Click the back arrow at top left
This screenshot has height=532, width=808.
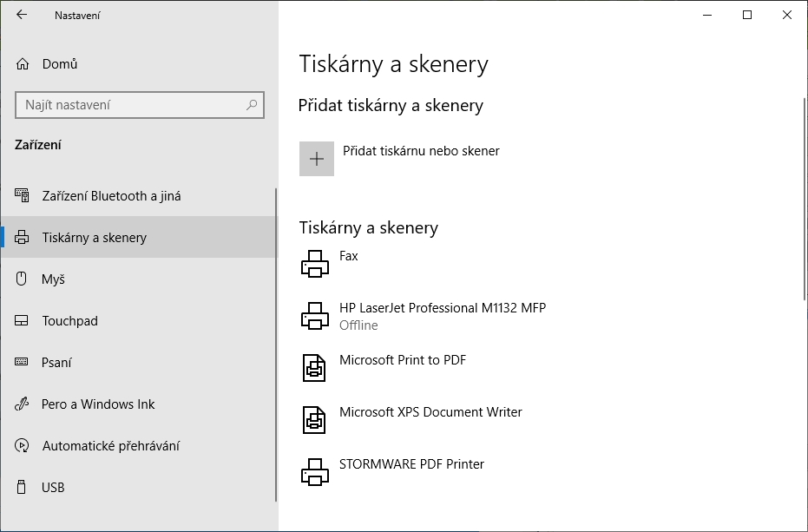tap(21, 15)
